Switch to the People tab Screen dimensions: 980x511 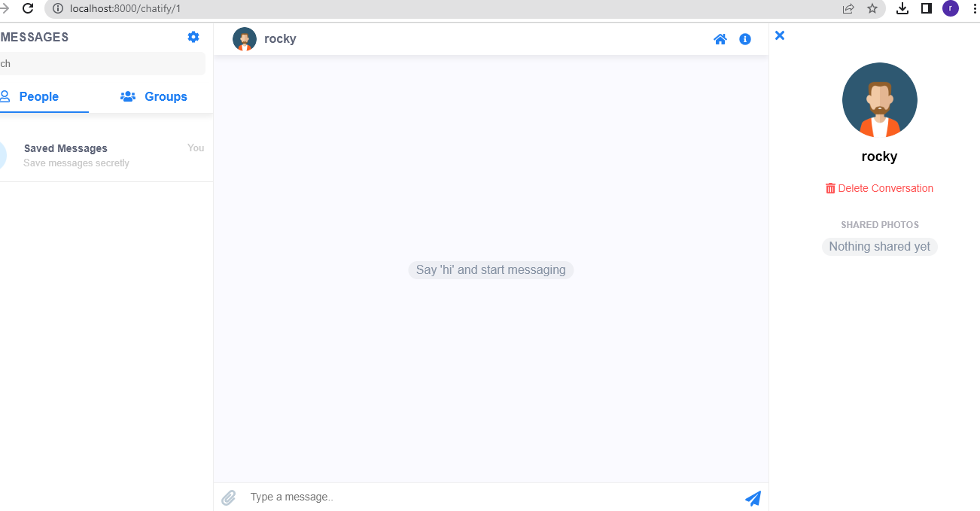[x=38, y=96]
